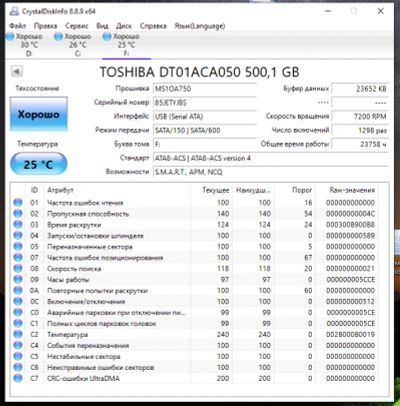Click raw value 000000000589

click(350, 236)
